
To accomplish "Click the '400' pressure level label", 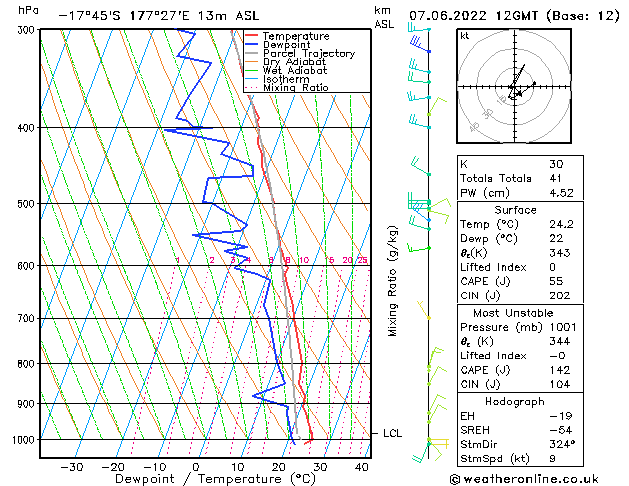I will pos(28,128).
